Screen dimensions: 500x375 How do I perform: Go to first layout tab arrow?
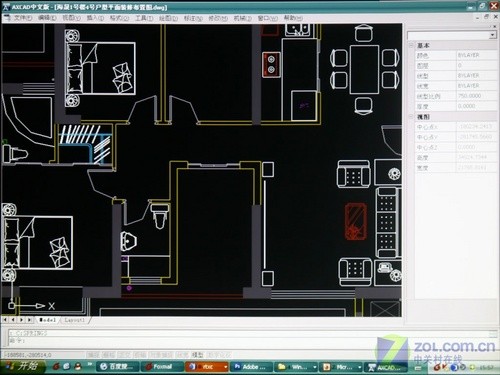tap(5, 320)
